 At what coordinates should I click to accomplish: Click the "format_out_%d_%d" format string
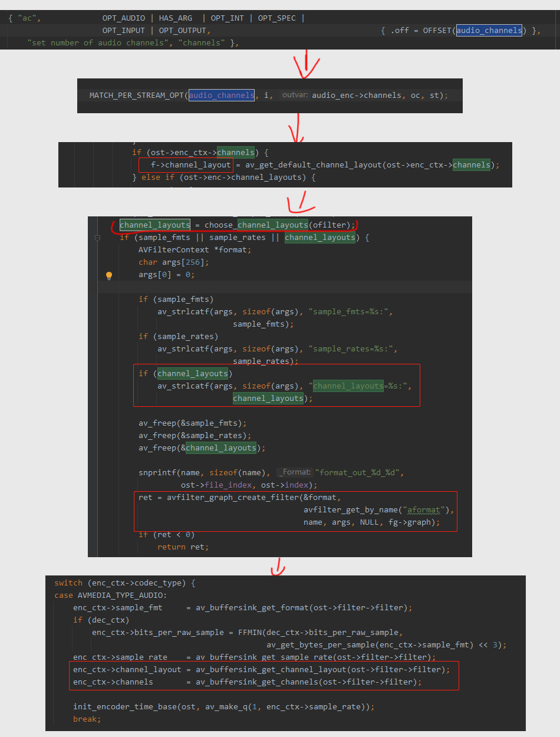tap(360, 473)
